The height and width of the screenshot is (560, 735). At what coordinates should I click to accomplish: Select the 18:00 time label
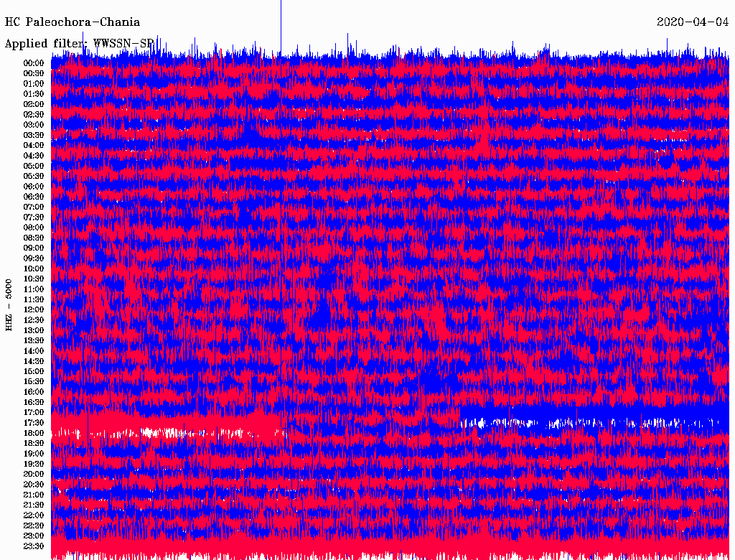34,434
